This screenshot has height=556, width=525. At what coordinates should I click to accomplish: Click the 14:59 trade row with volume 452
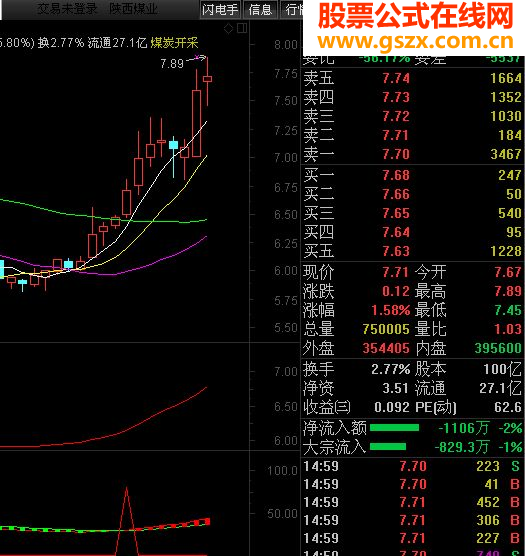pyautogui.click(x=412, y=502)
